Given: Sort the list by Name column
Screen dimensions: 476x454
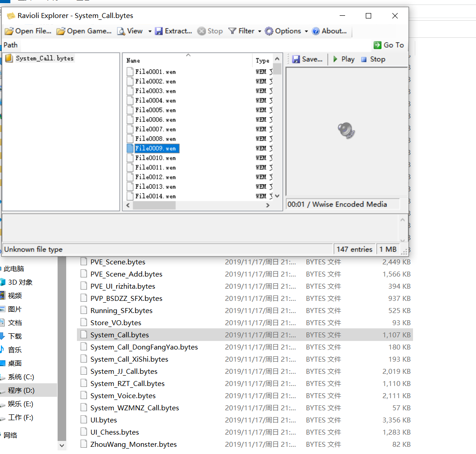Looking at the screenshot, I should pyautogui.click(x=188, y=60).
